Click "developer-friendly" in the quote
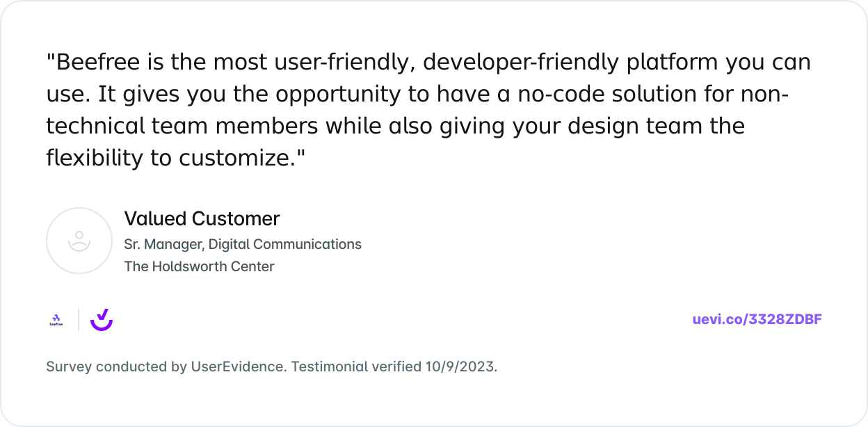868x427 pixels. point(522,63)
